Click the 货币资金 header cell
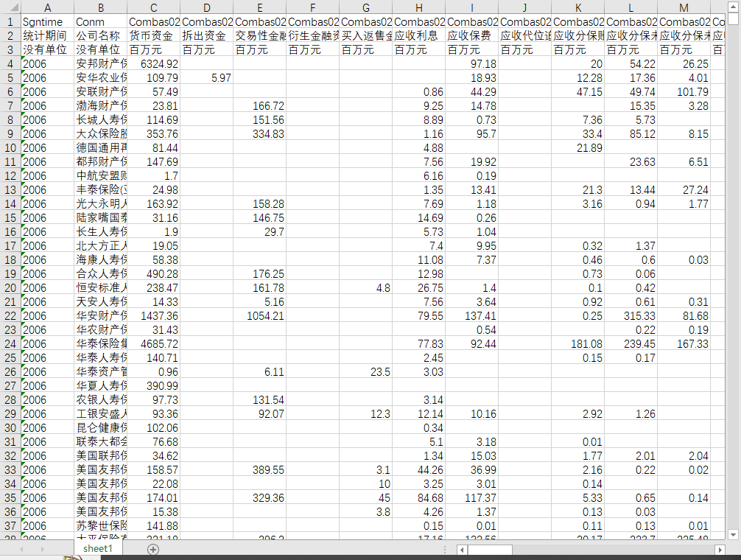 (154, 36)
